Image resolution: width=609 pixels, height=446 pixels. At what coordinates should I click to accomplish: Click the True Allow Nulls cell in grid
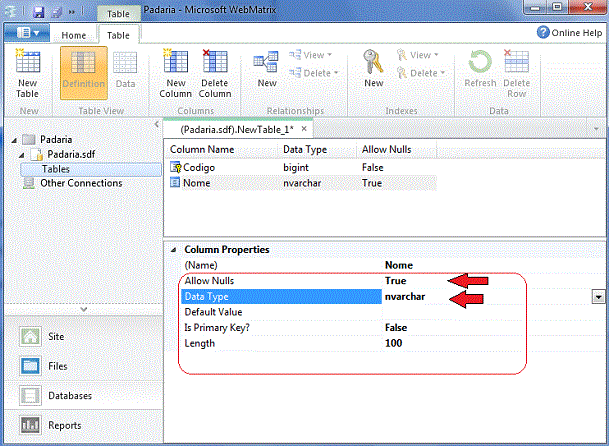[372, 183]
